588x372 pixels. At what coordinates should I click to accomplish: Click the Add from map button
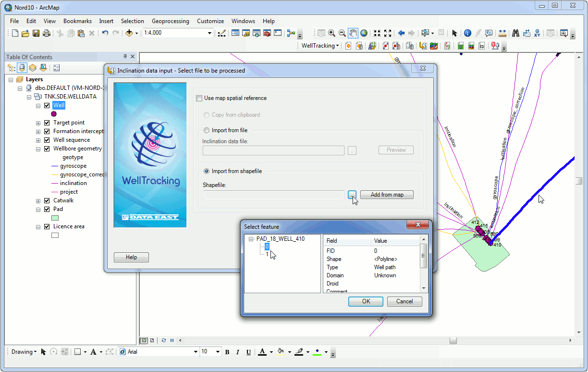[387, 195]
